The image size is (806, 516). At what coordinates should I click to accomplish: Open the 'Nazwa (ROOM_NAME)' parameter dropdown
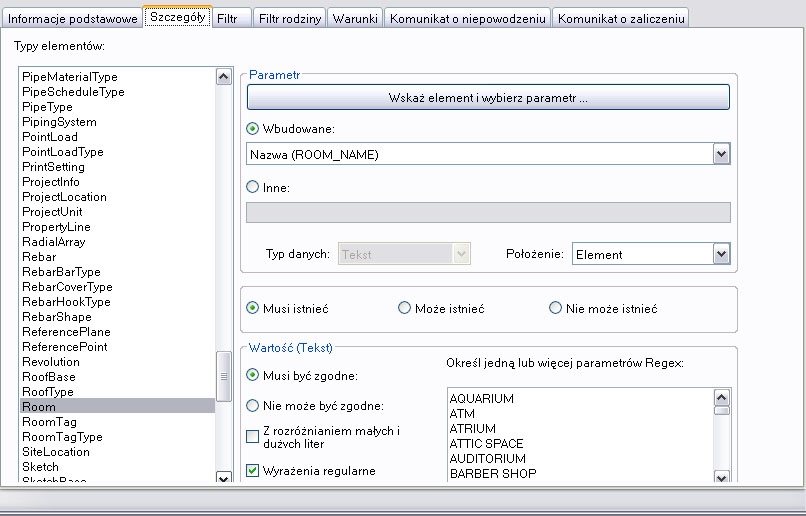(x=721, y=154)
